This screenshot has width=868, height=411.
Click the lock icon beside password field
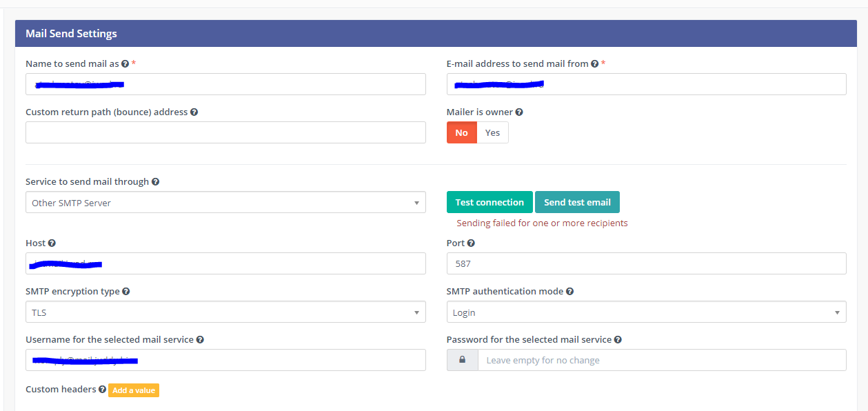(x=462, y=360)
